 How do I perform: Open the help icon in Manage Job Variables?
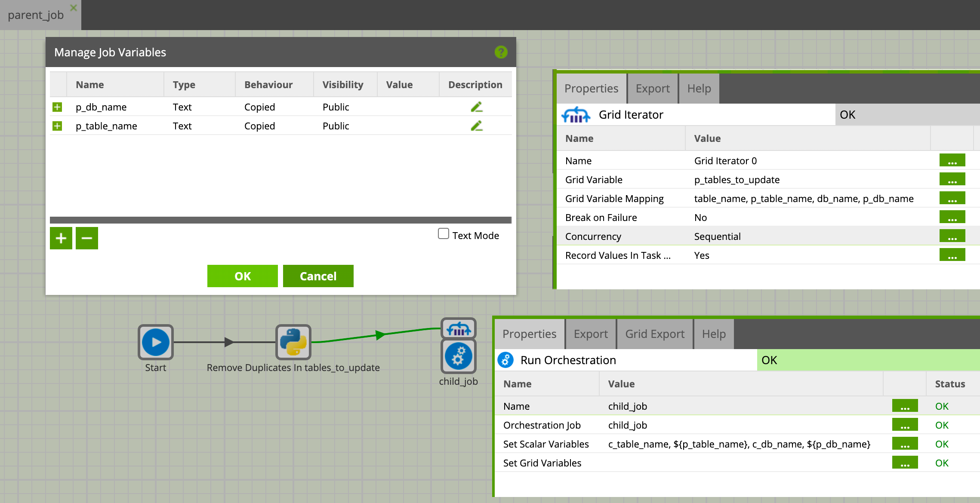[x=501, y=52]
